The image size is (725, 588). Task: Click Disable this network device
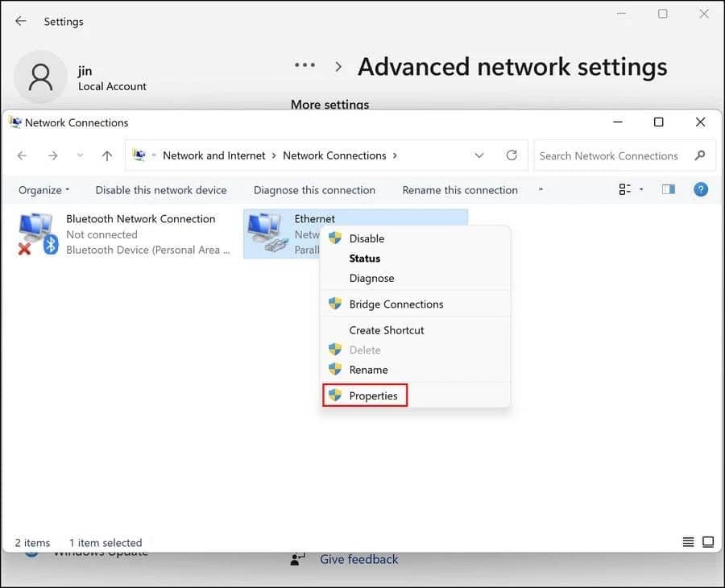(161, 189)
